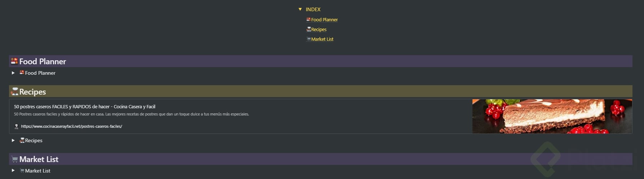Click the small cart icon beside Market List toggle
Viewport: 644px width, 179px height.
(22, 171)
